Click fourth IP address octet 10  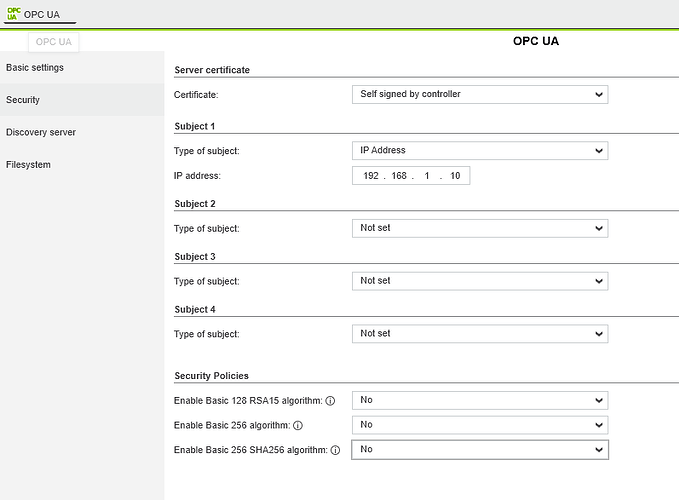pos(455,176)
